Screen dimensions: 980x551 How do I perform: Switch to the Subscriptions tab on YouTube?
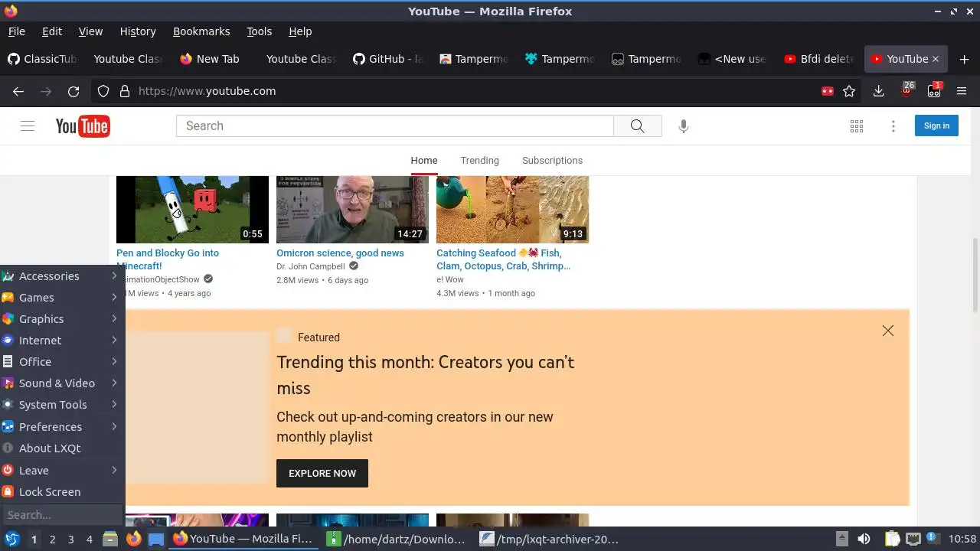[x=552, y=161]
